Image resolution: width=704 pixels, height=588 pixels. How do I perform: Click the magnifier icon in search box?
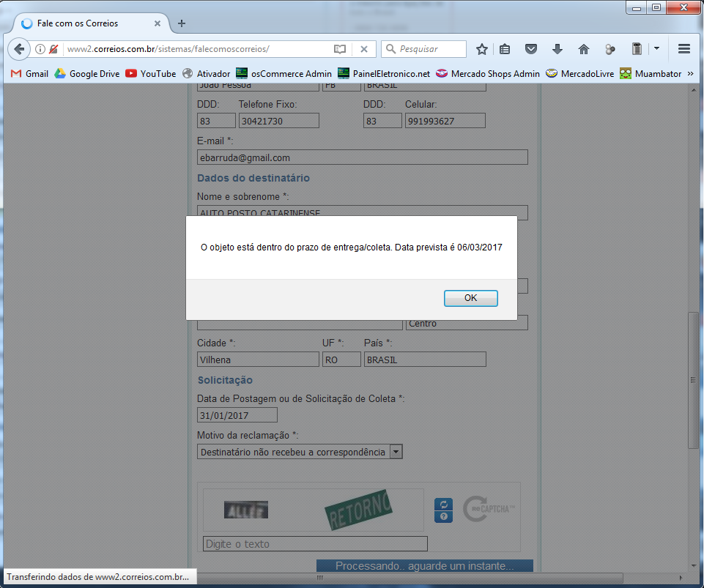point(390,49)
